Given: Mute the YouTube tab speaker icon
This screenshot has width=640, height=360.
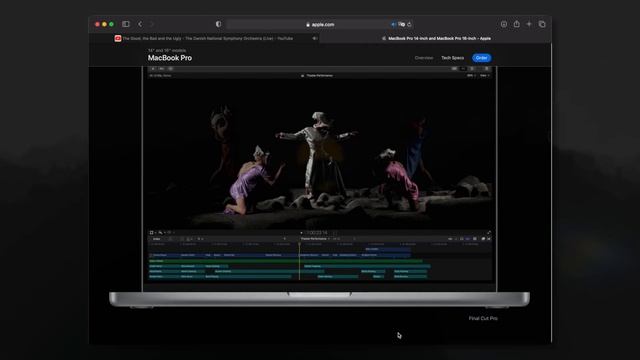Looking at the screenshot, I should (315, 38).
